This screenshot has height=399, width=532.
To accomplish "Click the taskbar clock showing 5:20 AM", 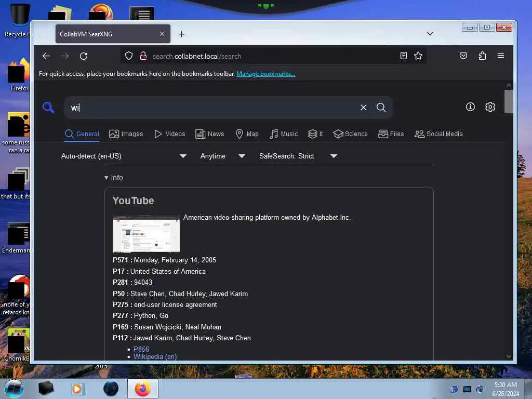I will (505, 389).
